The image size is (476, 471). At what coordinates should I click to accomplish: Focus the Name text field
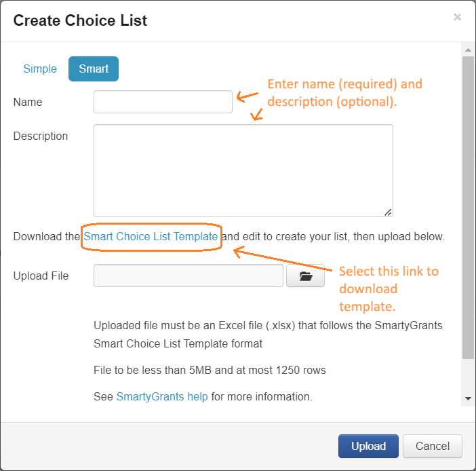pos(163,102)
